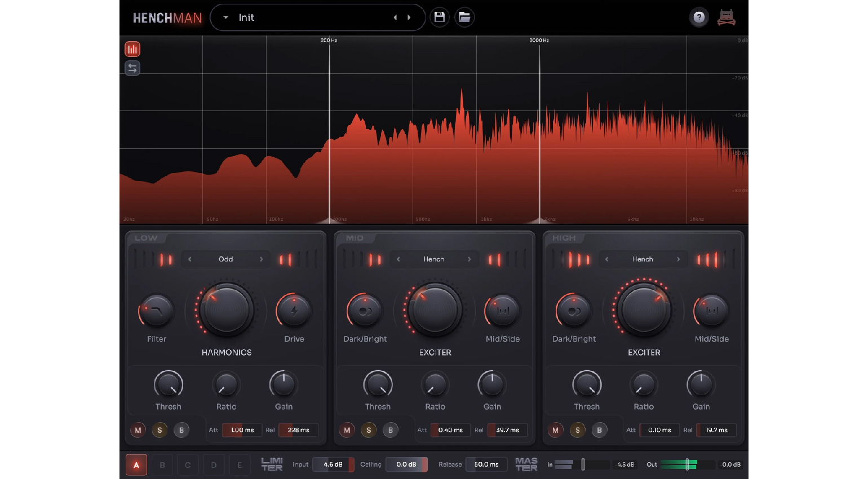Image resolution: width=868 pixels, height=479 pixels.
Task: Click the MID band Dark/Bright knob
Action: (x=365, y=311)
